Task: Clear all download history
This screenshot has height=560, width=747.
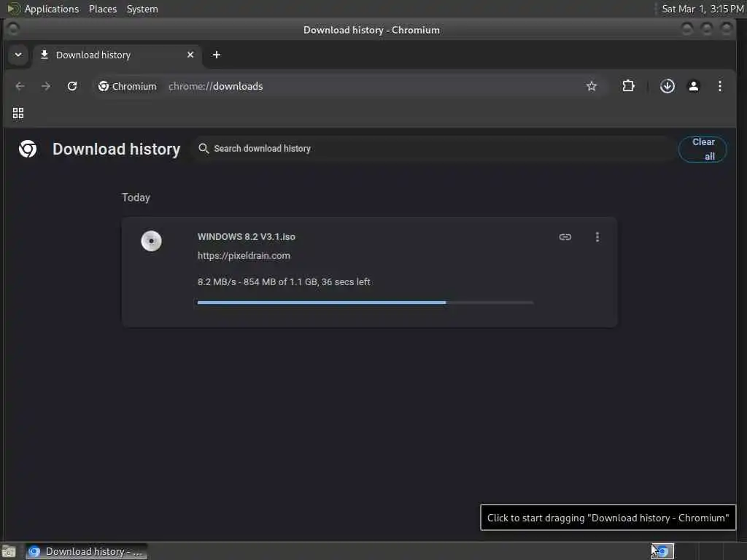Action: (x=703, y=149)
